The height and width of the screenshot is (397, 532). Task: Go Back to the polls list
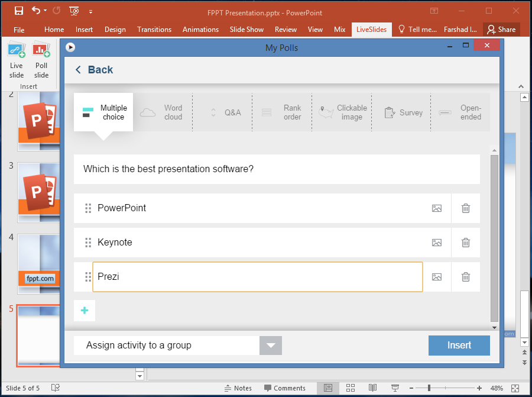(94, 70)
